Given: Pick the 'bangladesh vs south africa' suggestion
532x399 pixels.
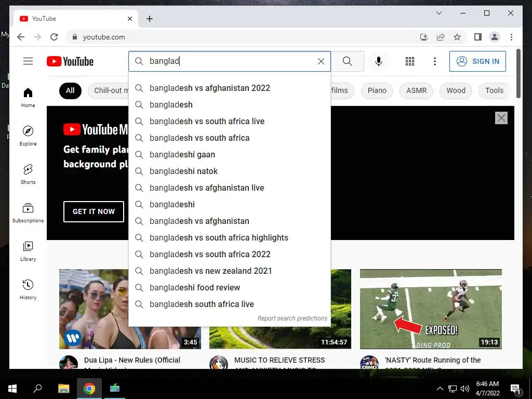Looking at the screenshot, I should [x=230, y=138].
